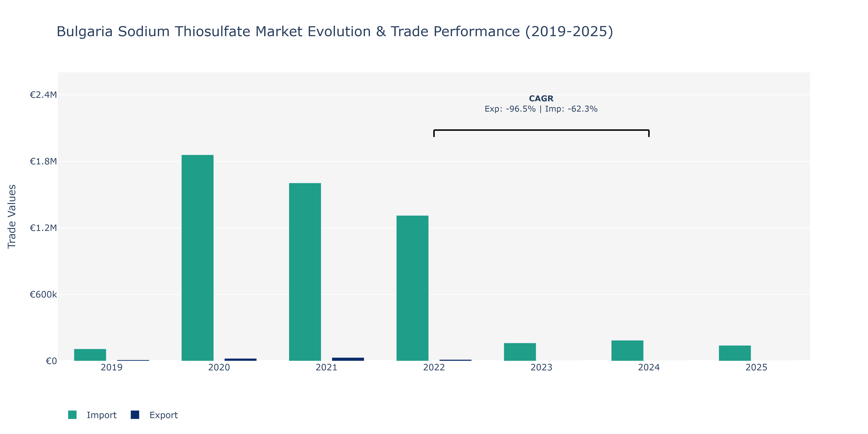
Task: Select the 2020 Export bar
Action: pos(241,359)
